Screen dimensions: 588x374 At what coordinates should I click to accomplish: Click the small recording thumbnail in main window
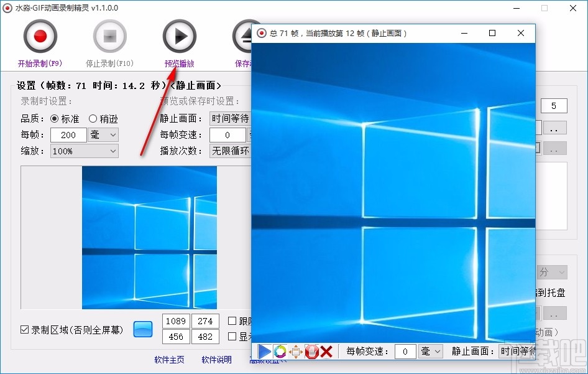149,238
